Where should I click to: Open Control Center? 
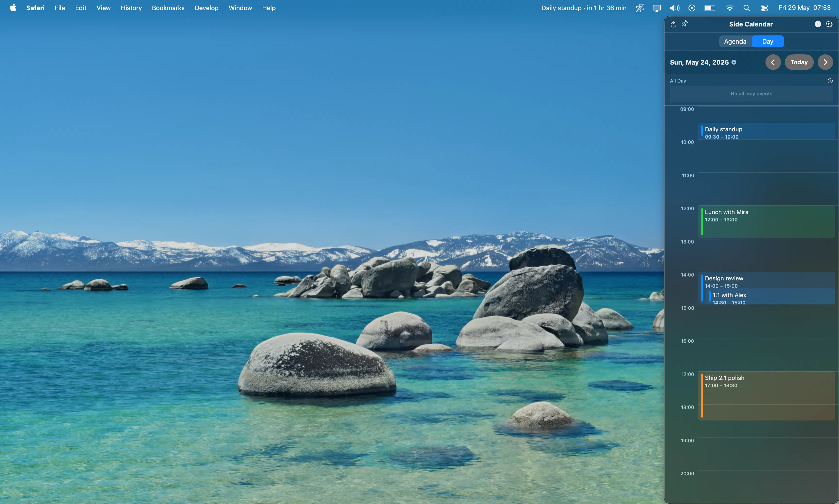tap(764, 8)
